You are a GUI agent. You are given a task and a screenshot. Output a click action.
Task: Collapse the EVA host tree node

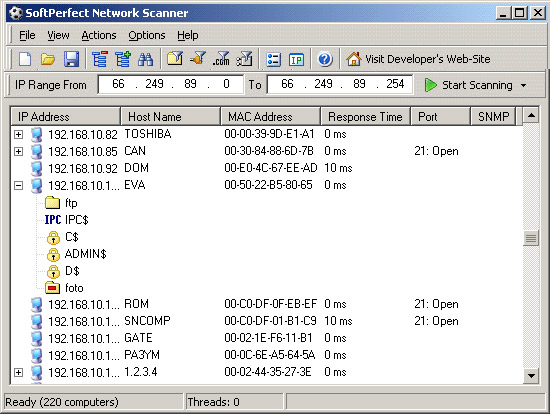coord(19,185)
